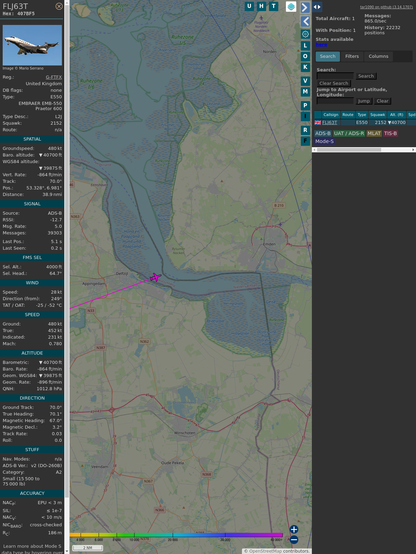416x554 pixels.
Task: Click the altitude color scale bar
Action: pyautogui.click(x=176, y=535)
